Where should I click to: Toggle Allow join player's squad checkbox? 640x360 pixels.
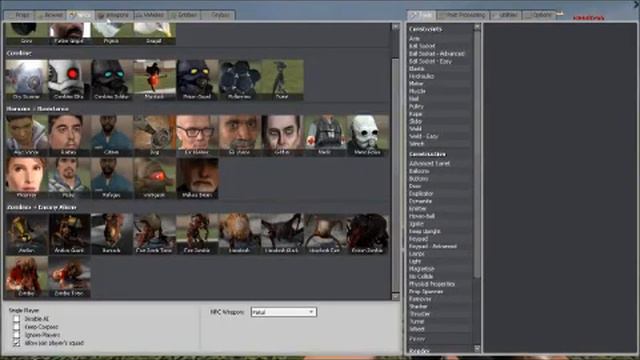coord(16,343)
